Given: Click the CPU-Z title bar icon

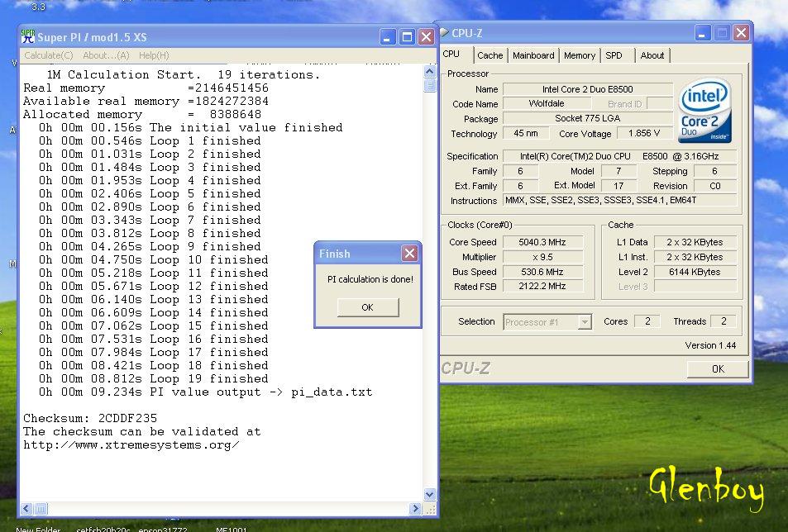Looking at the screenshot, I should pyautogui.click(x=443, y=33).
